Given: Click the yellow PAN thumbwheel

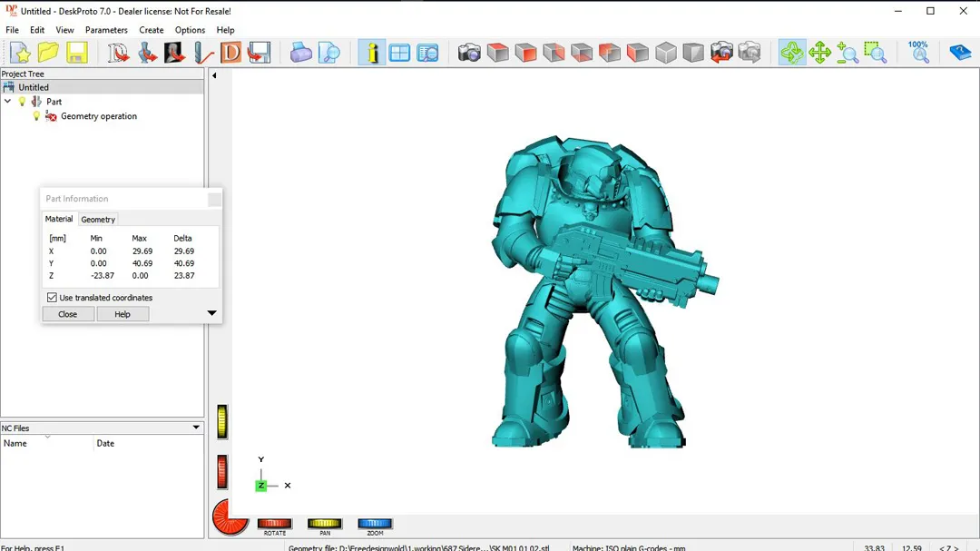Looking at the screenshot, I should [x=324, y=524].
